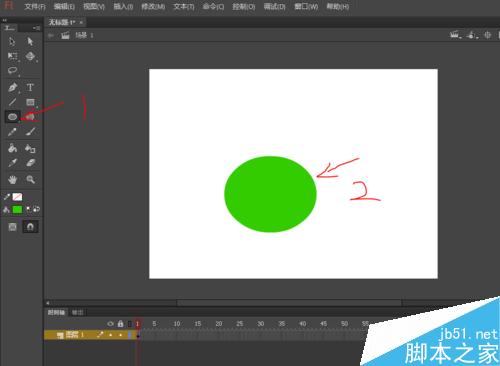Click the stroke color pencil icon
This screenshot has width=500, height=366.
pos(7,197)
